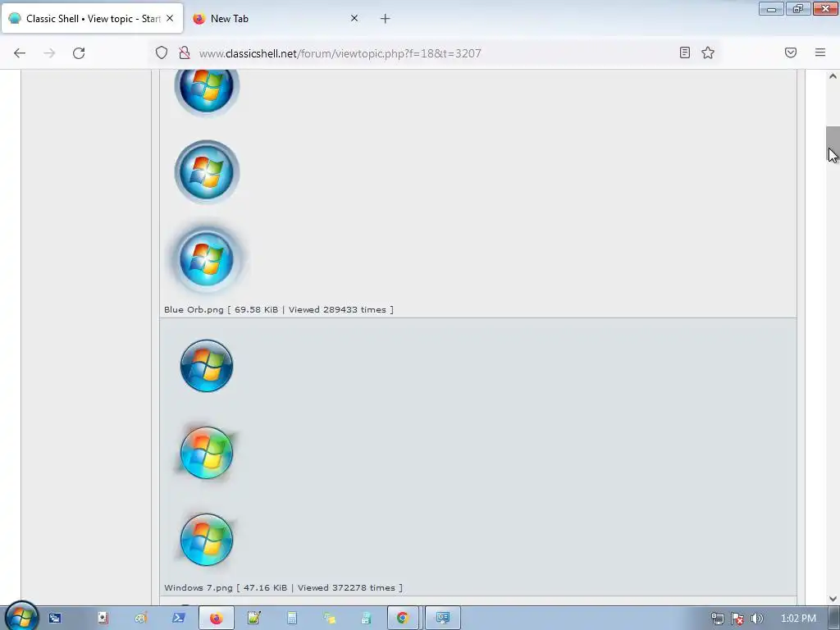Click the Action Center flag tray icon
The image size is (840, 630).
[x=737, y=619]
